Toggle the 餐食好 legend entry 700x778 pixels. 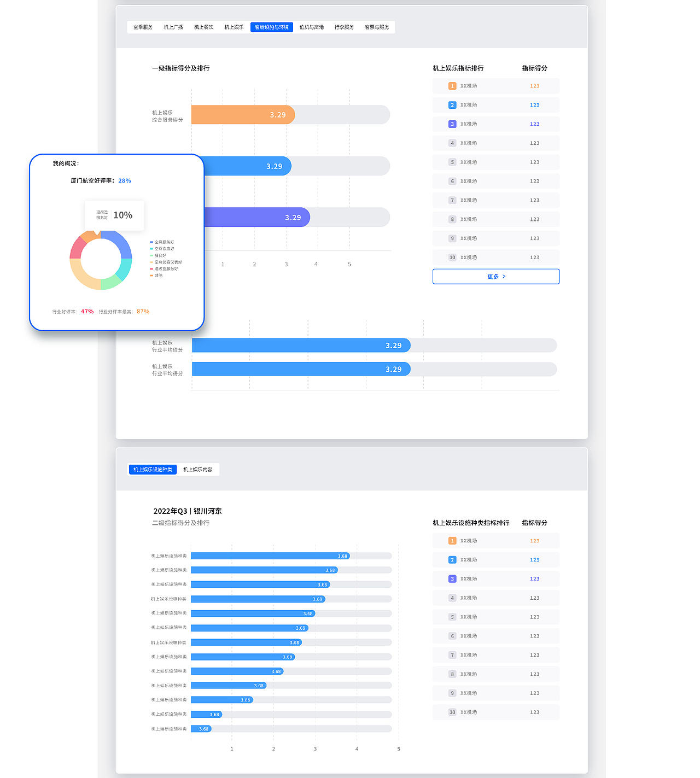(x=158, y=255)
